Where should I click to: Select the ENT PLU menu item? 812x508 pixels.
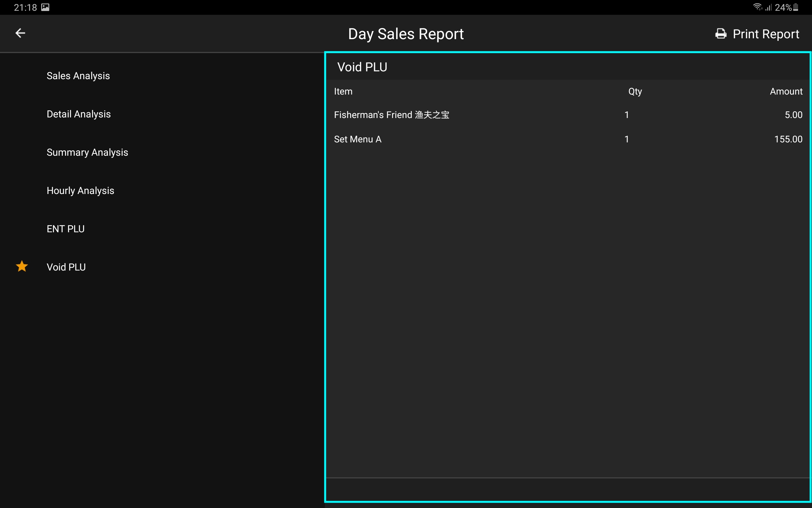tap(66, 229)
